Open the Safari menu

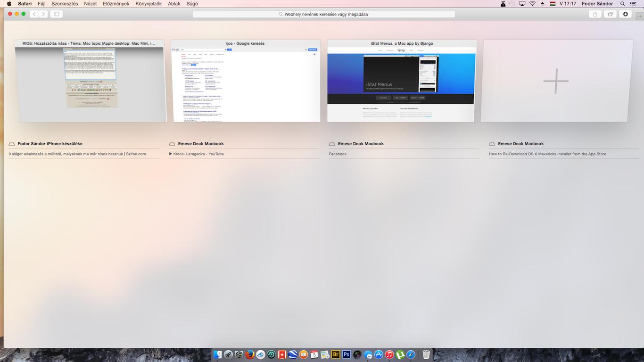pos(25,4)
